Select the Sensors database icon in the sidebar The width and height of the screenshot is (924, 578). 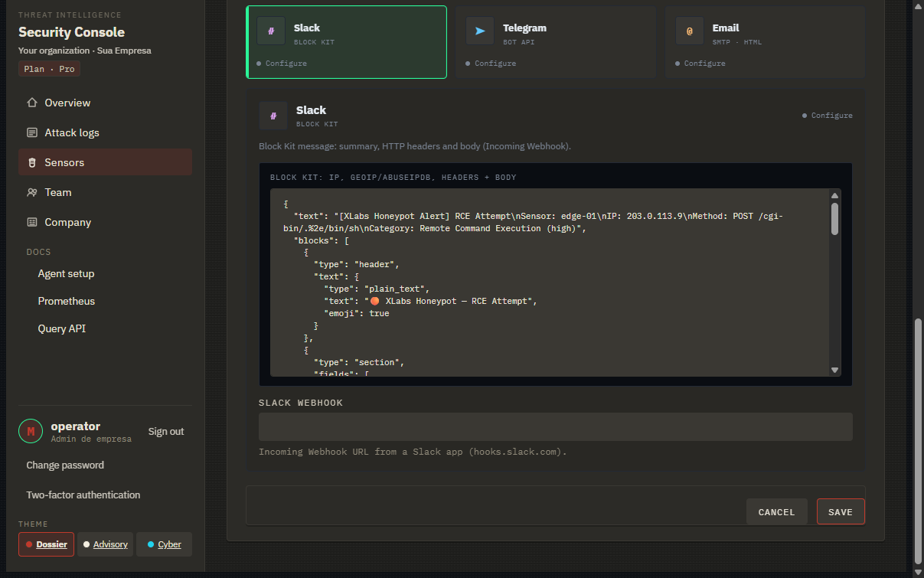coord(32,162)
